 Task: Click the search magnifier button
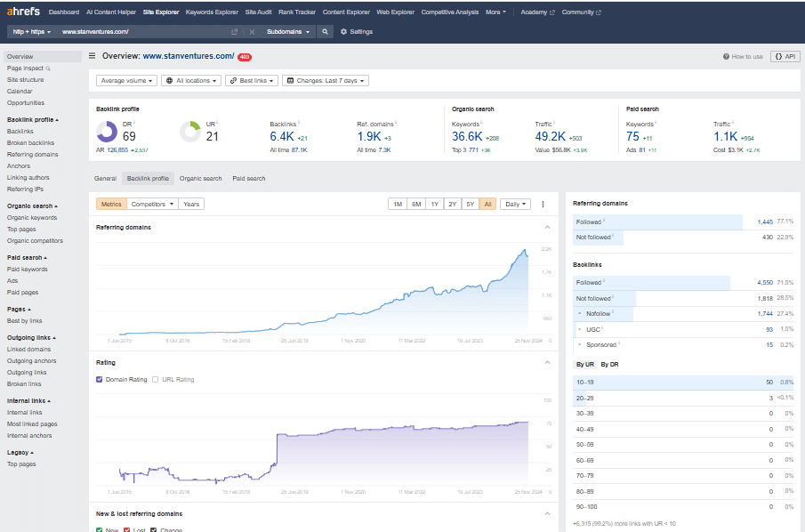pyautogui.click(x=326, y=32)
